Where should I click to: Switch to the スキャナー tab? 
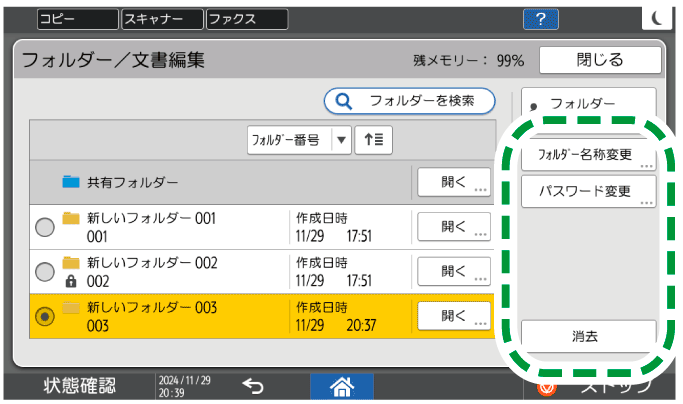[x=162, y=19]
